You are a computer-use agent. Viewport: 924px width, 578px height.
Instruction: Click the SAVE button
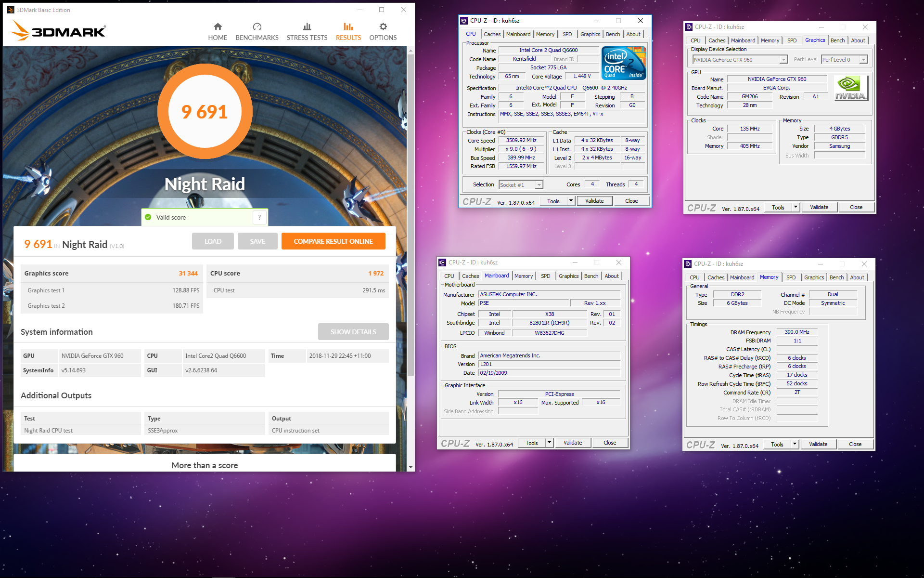tap(257, 241)
